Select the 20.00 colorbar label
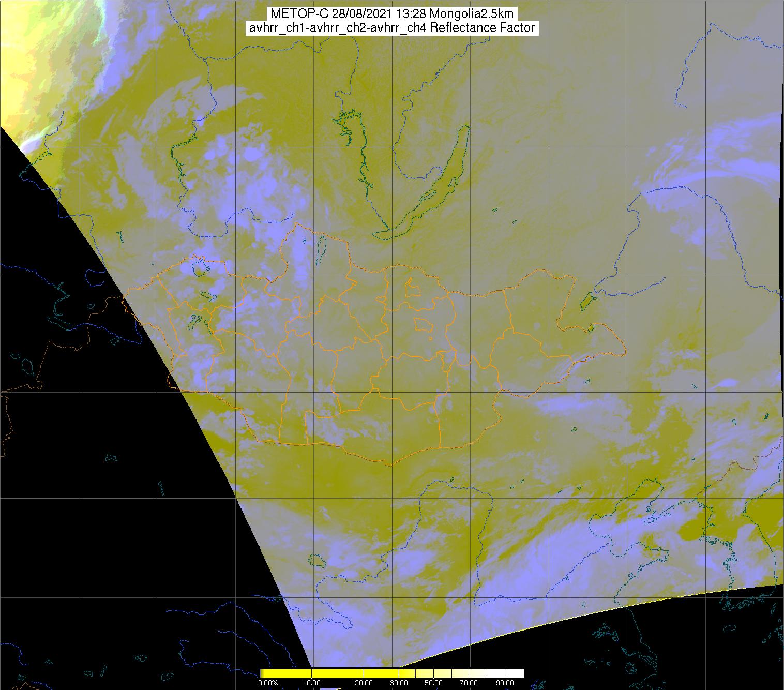Viewport: 784px width, 690px height. pyautogui.click(x=364, y=683)
